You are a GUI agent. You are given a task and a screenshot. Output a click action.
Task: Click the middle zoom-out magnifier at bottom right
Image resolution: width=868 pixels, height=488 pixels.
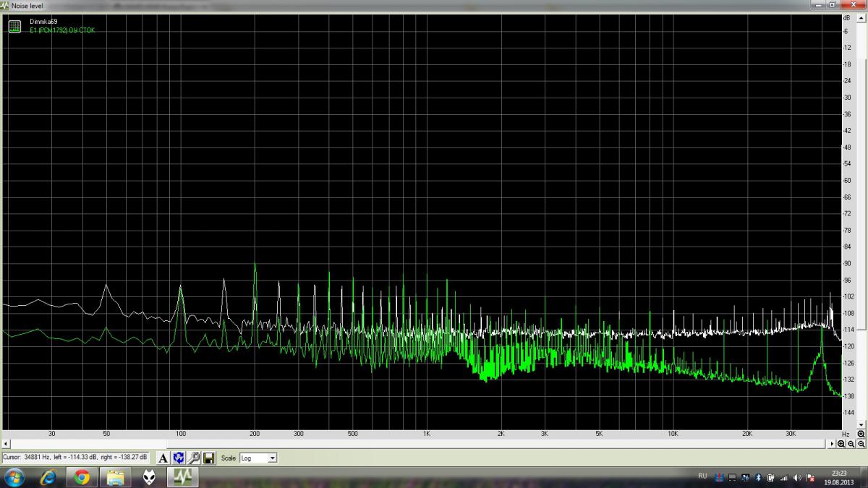click(851, 443)
